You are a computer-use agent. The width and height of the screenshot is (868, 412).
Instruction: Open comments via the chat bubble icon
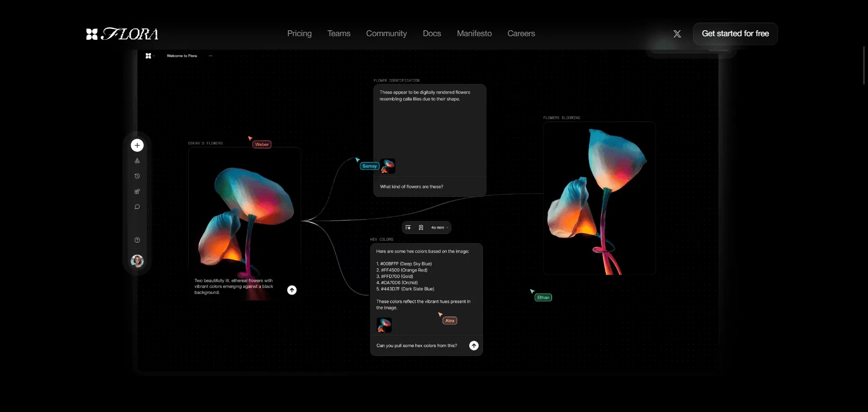pyautogui.click(x=137, y=206)
